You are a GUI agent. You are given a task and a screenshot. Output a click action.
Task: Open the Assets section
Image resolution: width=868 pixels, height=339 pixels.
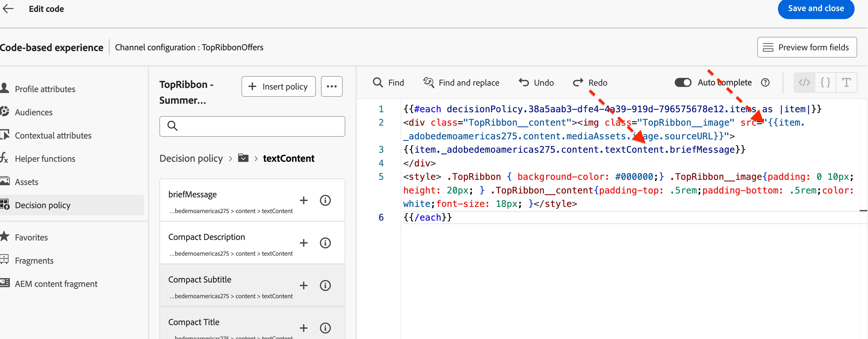[x=26, y=182]
